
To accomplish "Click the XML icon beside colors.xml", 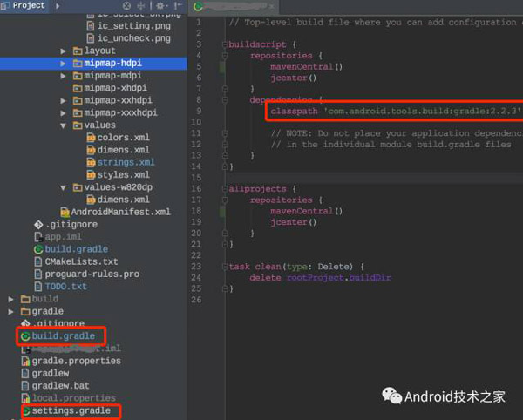I will point(91,138).
